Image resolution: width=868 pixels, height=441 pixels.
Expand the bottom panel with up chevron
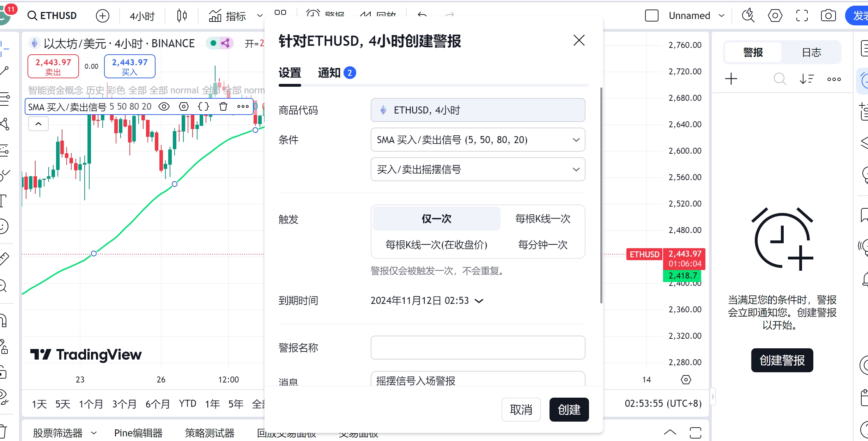pos(670,433)
